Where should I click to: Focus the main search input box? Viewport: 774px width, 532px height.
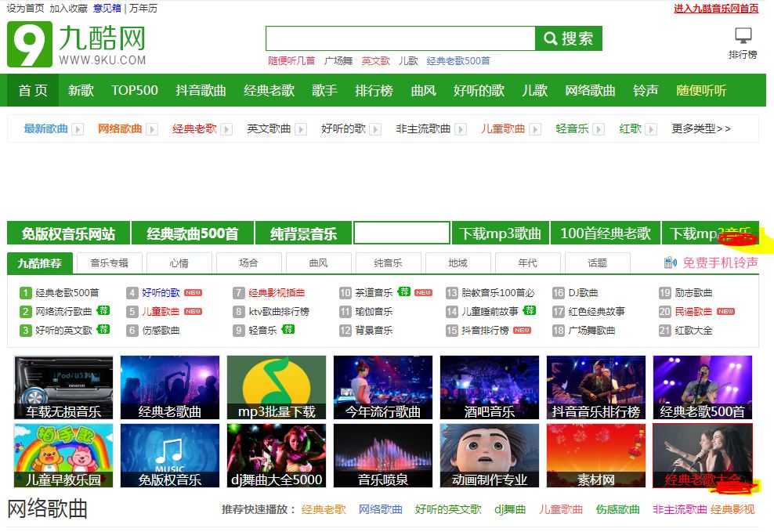click(400, 38)
